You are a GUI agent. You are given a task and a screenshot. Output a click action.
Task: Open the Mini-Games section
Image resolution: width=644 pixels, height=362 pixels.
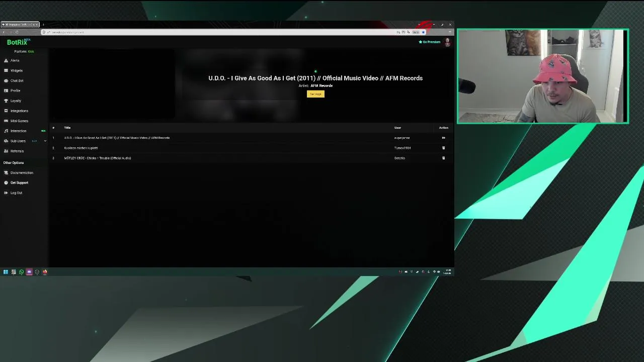coord(19,121)
